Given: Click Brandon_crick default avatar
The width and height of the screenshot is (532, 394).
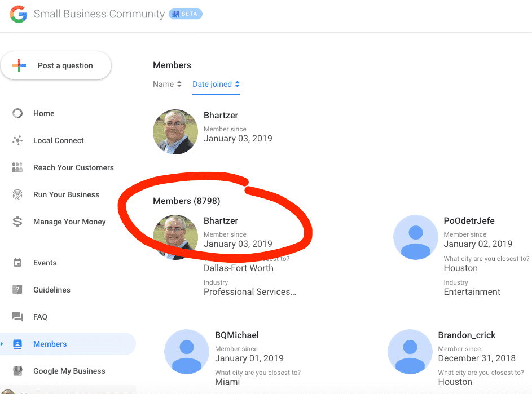Looking at the screenshot, I should [x=410, y=352].
